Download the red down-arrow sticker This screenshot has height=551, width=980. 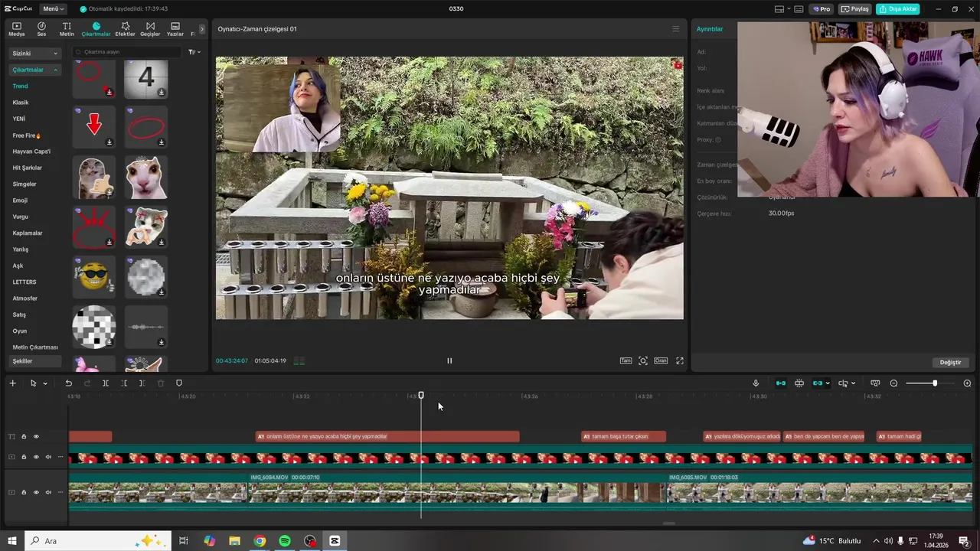pyautogui.click(x=109, y=142)
